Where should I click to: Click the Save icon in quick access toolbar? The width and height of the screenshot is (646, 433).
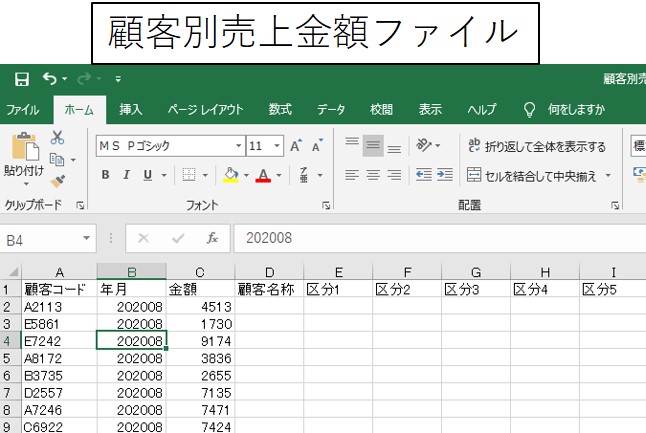pos(21,78)
